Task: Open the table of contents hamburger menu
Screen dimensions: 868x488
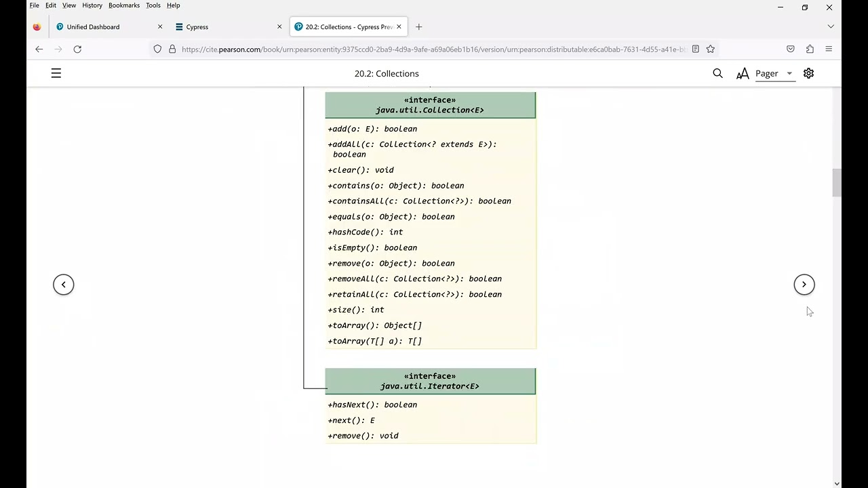Action: [x=56, y=73]
